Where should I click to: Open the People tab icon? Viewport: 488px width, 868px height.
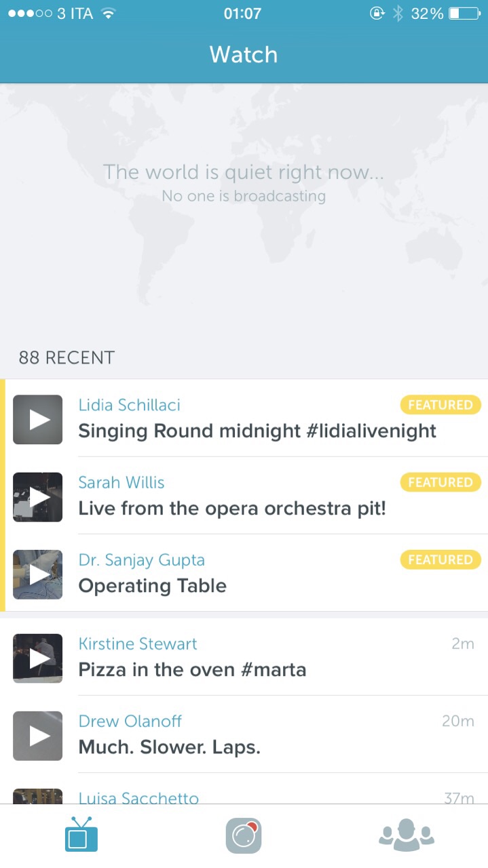click(x=406, y=835)
